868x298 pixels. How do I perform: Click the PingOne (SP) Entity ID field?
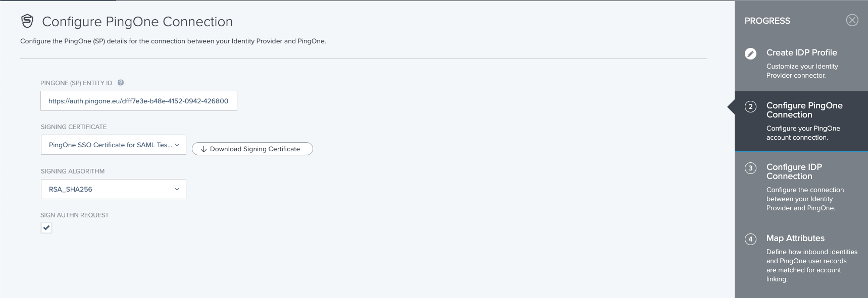(x=138, y=101)
